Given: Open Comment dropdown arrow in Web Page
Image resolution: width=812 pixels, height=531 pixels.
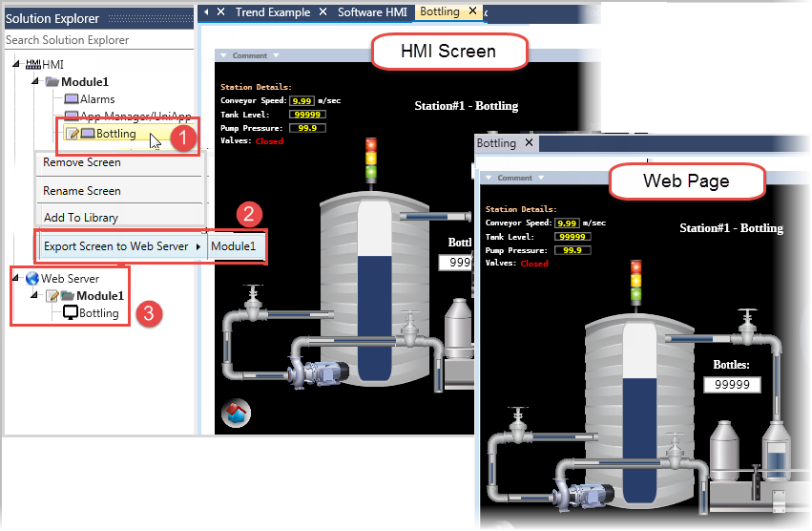Looking at the screenshot, I should tap(541, 178).
